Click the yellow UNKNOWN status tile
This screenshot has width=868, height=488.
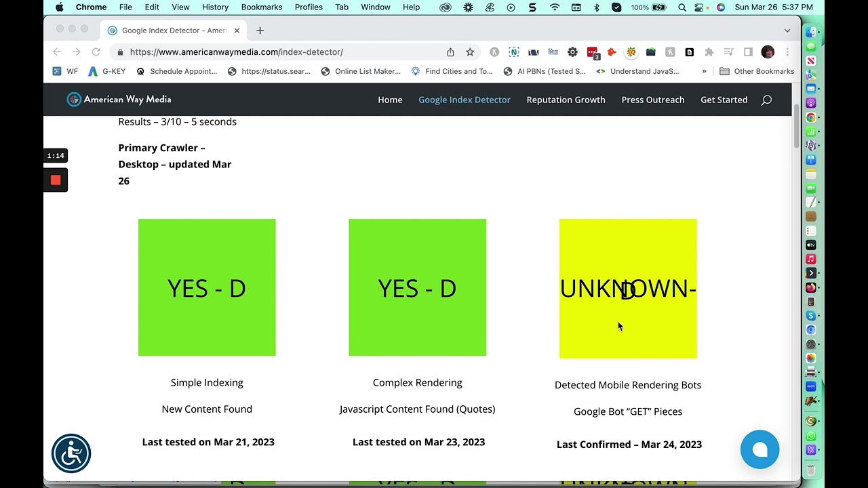(628, 289)
